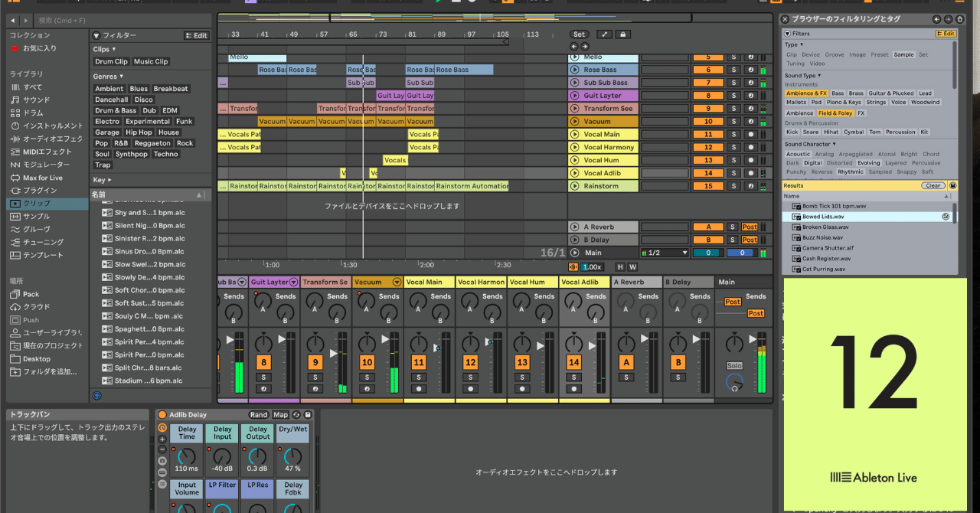Screen dimensions: 980x513
Task: Arm Vocal Main track 11 for recording
Action: pos(750,134)
